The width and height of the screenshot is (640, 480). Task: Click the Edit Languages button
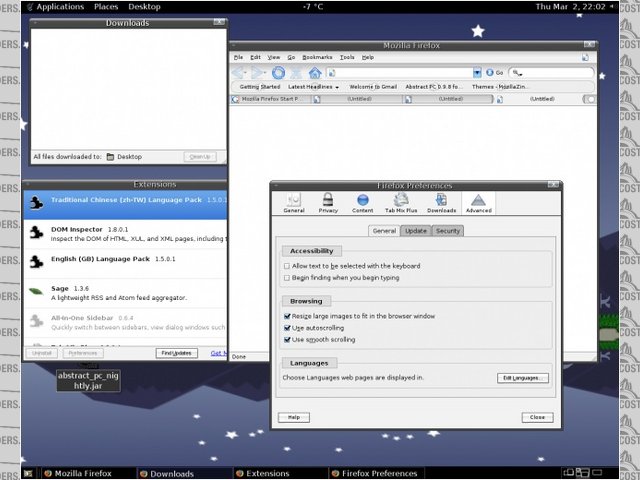point(522,378)
